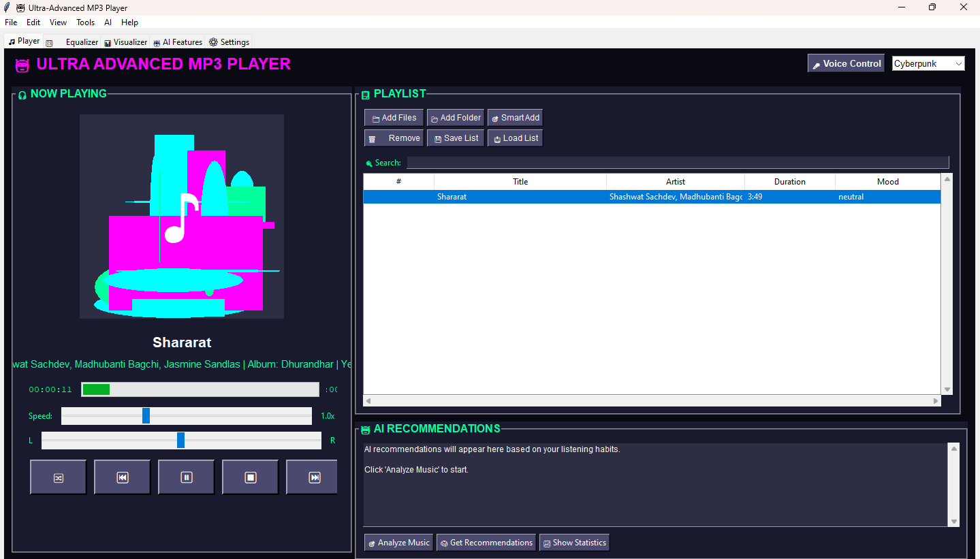Sort playlist by Mood column header

click(887, 182)
